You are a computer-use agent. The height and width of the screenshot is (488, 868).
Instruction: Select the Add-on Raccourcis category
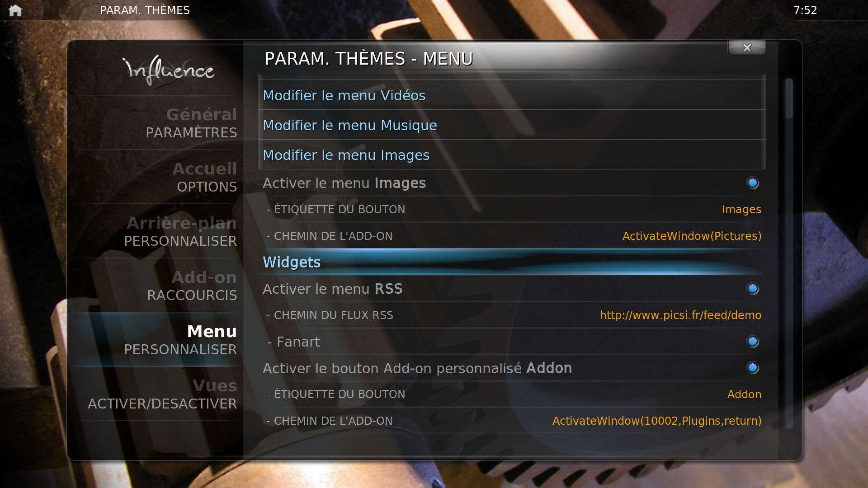tap(157, 286)
